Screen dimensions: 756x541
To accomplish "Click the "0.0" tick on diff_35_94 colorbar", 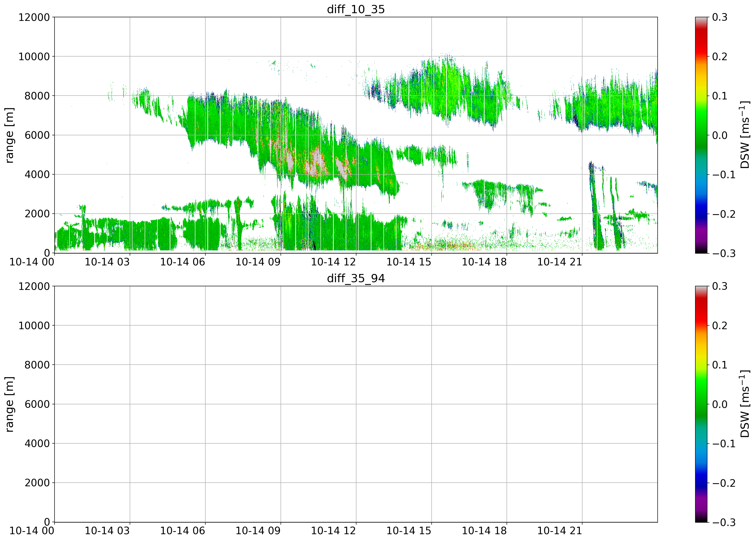I will coord(720,404).
